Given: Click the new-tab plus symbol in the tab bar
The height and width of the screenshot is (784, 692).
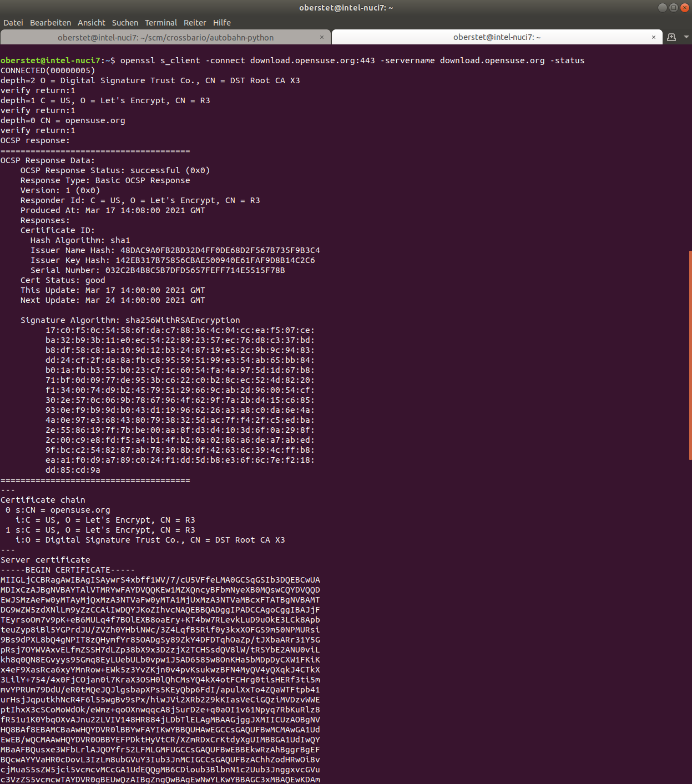Looking at the screenshot, I should [x=671, y=37].
